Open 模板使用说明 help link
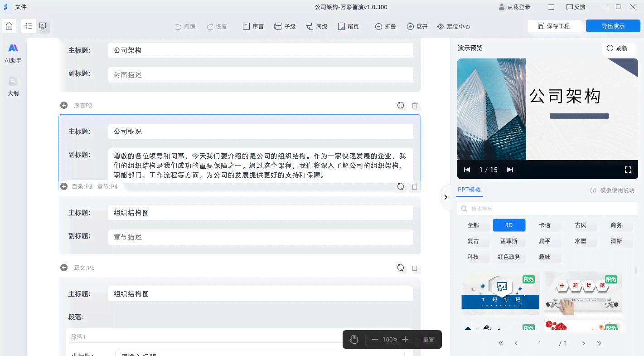The height and width of the screenshot is (356, 644). click(612, 190)
